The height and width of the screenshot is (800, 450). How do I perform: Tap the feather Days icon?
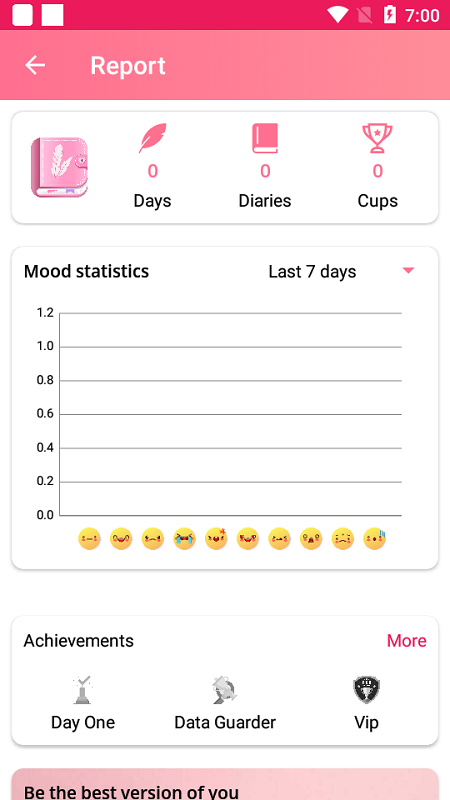click(x=152, y=138)
